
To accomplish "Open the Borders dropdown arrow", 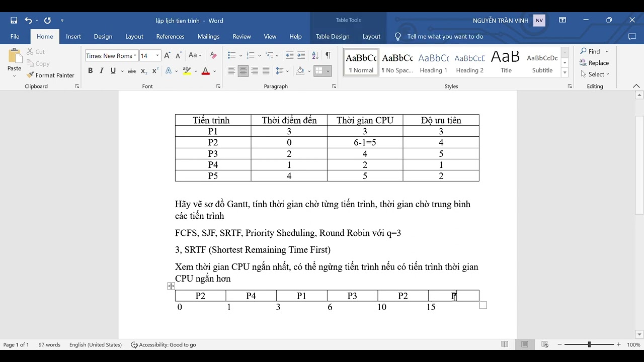I will (x=328, y=71).
